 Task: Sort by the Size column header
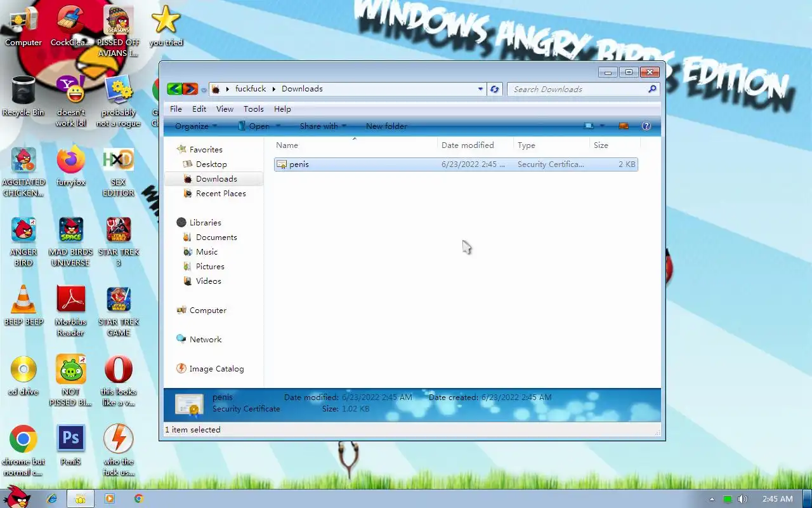coord(614,145)
